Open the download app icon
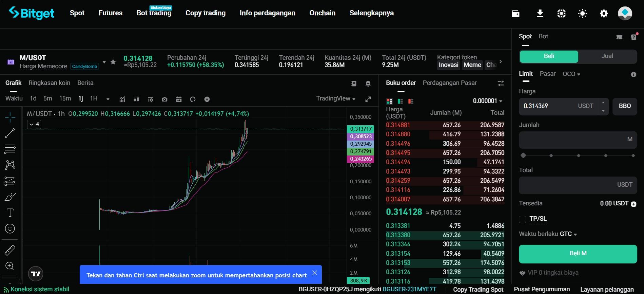 tap(540, 14)
